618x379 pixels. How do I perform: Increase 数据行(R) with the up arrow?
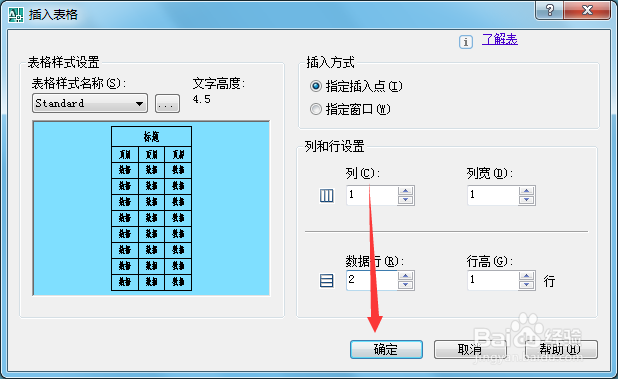(x=406, y=276)
